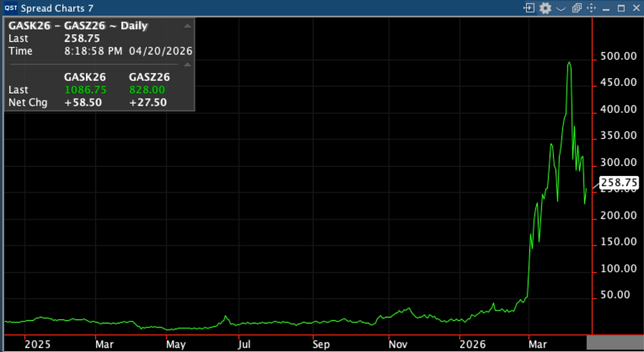The height and width of the screenshot is (352, 644).
Task: Maximize the Spread Charts 7 window
Action: pyautogui.click(x=621, y=8)
